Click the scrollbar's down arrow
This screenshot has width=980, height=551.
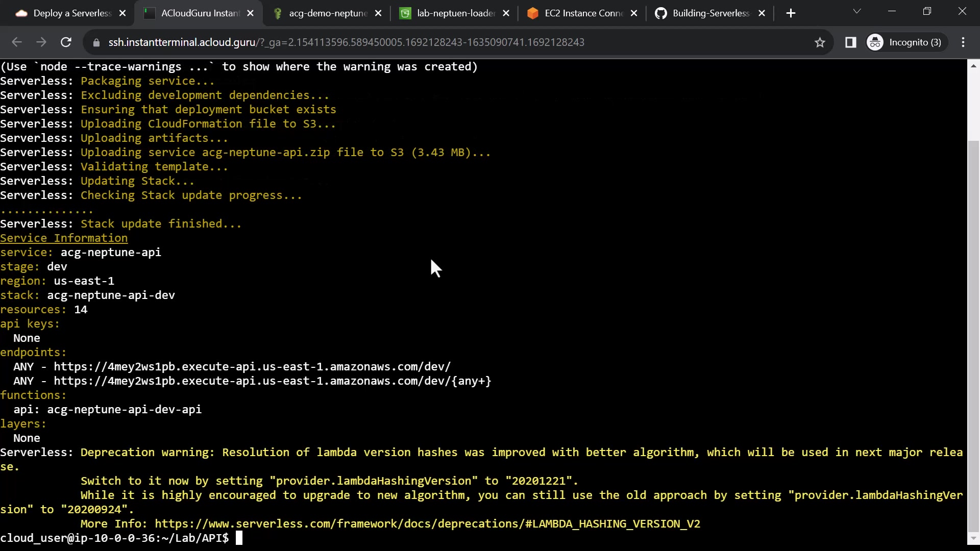[973, 538]
